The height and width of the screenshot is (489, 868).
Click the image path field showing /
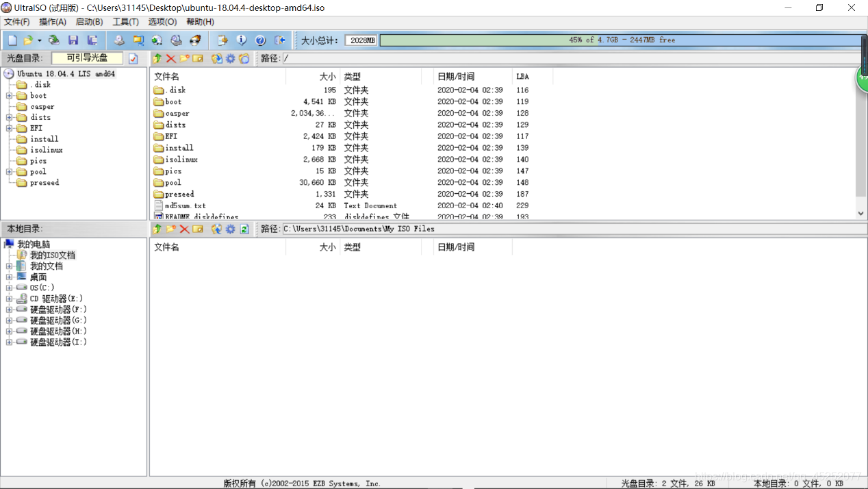click(x=574, y=59)
